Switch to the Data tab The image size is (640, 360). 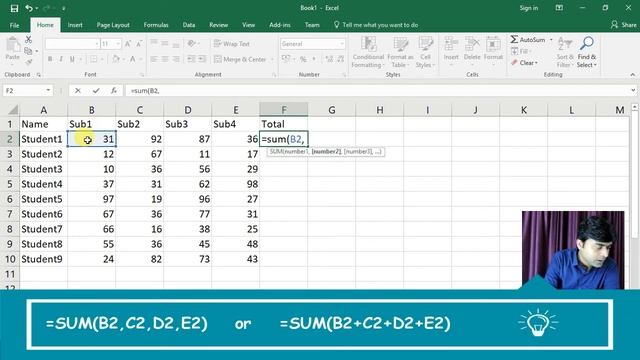(189, 25)
